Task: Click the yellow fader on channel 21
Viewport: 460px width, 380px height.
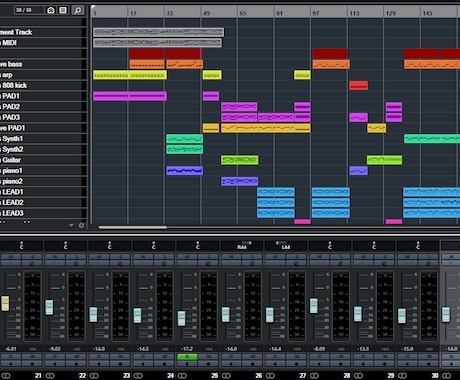Action: (5, 303)
